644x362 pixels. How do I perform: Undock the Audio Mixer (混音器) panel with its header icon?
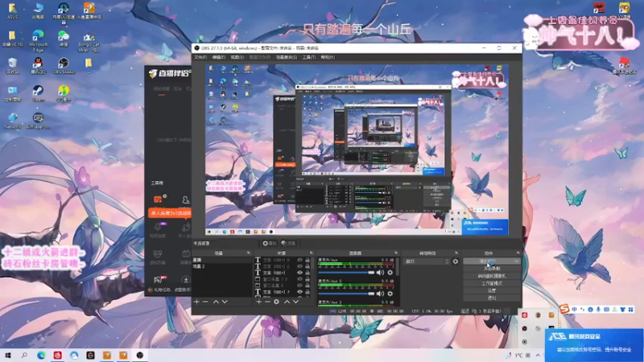click(396, 253)
